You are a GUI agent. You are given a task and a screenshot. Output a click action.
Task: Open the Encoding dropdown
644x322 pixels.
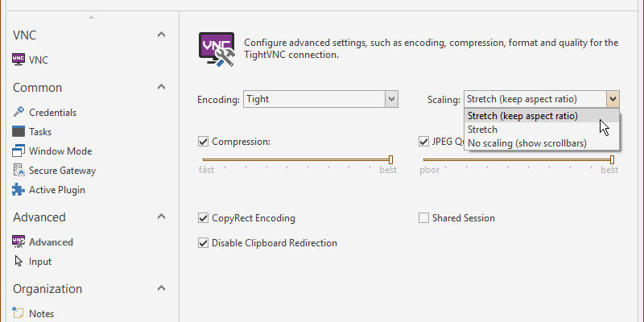tap(391, 99)
